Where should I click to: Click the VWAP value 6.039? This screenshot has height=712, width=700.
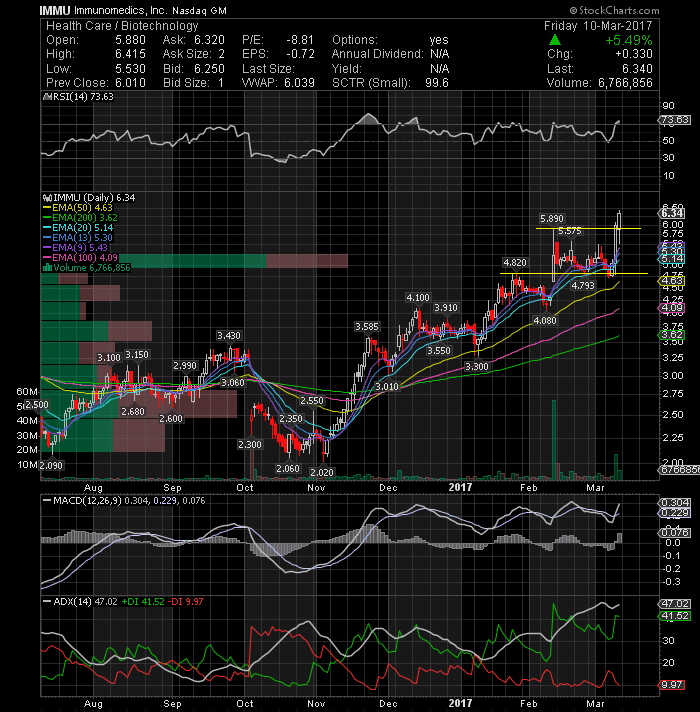pyautogui.click(x=300, y=83)
